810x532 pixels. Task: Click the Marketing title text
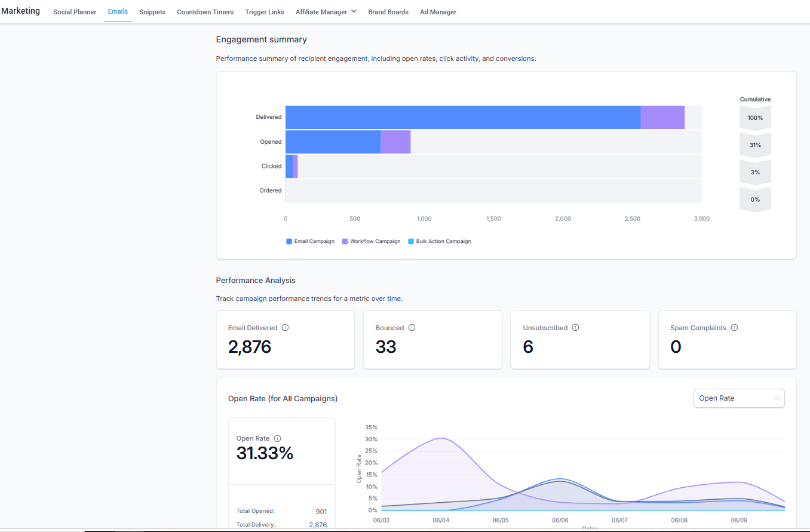20,11
